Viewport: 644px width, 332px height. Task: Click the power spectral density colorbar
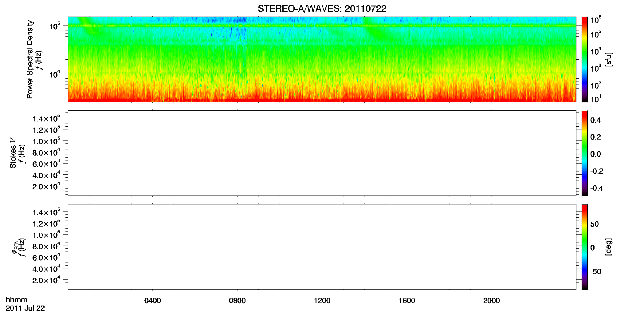pos(585,59)
